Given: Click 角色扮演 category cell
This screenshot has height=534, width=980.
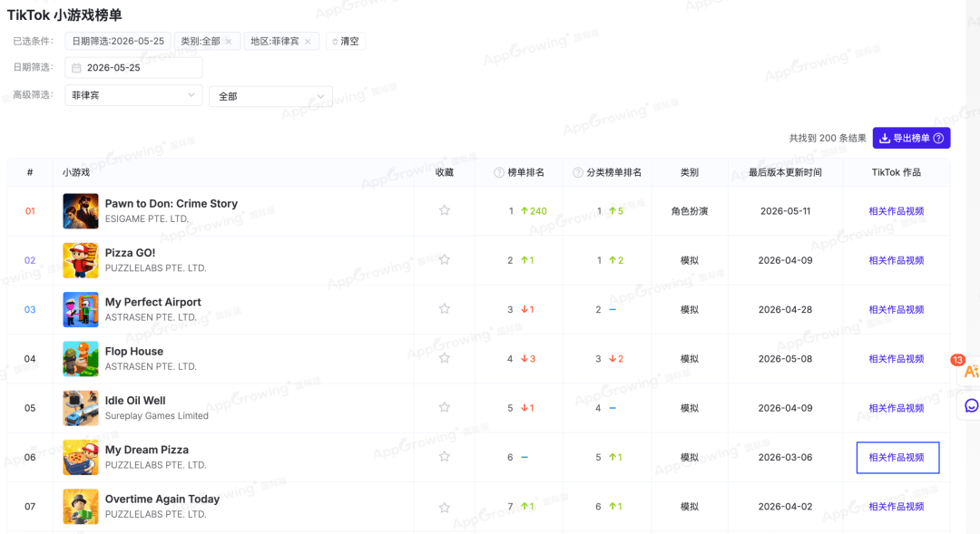Looking at the screenshot, I should click(x=690, y=211).
